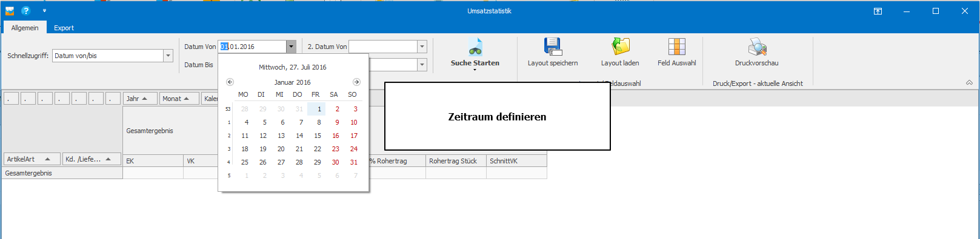Viewport: 980px width, 239px height.
Task: Go to previous month in calendar
Action: 230,82
